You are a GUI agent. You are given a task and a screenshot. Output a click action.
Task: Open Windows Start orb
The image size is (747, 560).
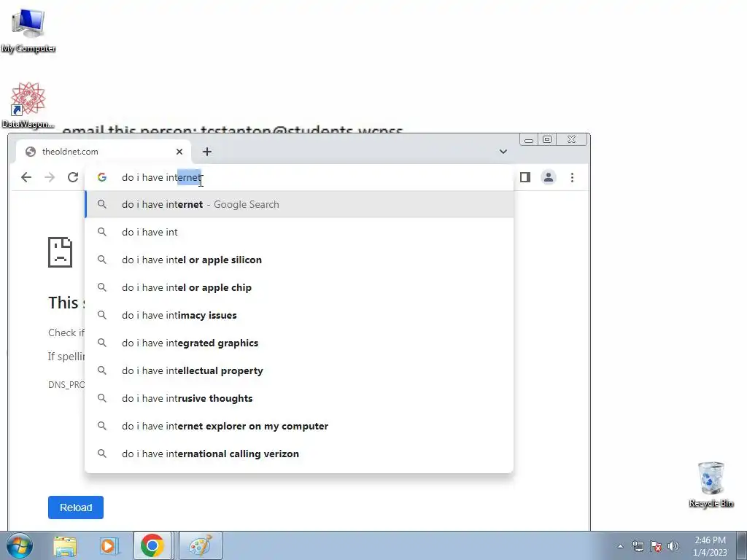20,545
